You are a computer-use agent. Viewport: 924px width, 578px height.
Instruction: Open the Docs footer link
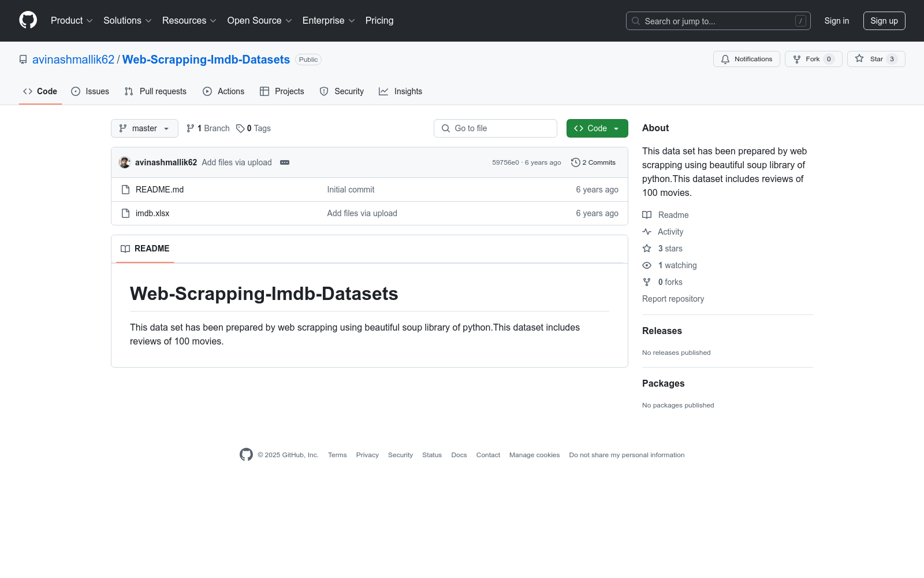[459, 455]
